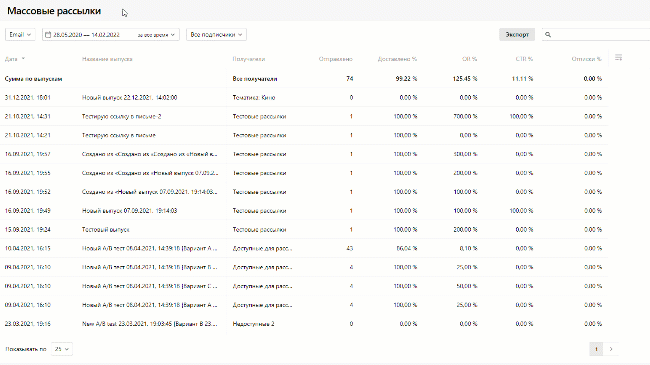Sort by 'OR %' column header

click(470, 59)
